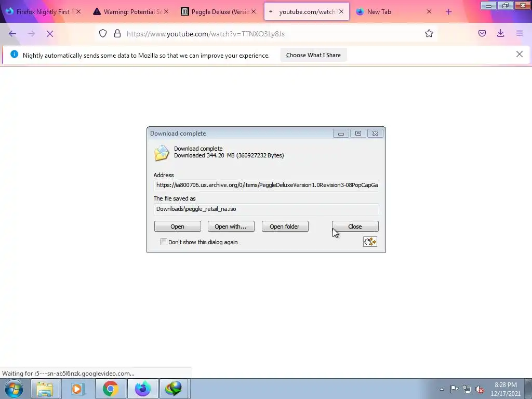Close the youtube.com/watch tab
This screenshot has width=532, height=399.
341,11
